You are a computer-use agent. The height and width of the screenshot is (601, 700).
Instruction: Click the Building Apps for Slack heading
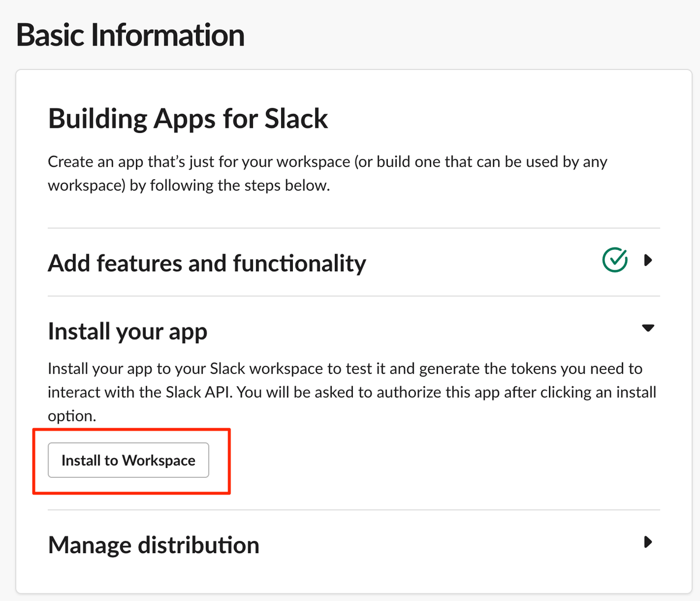[x=188, y=118]
